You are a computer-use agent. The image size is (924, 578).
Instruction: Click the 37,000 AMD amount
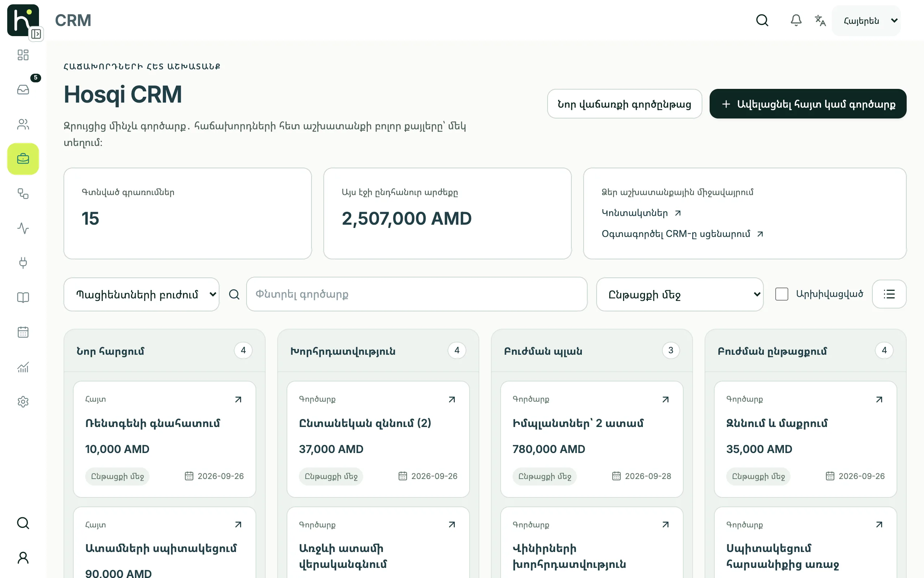point(331,449)
